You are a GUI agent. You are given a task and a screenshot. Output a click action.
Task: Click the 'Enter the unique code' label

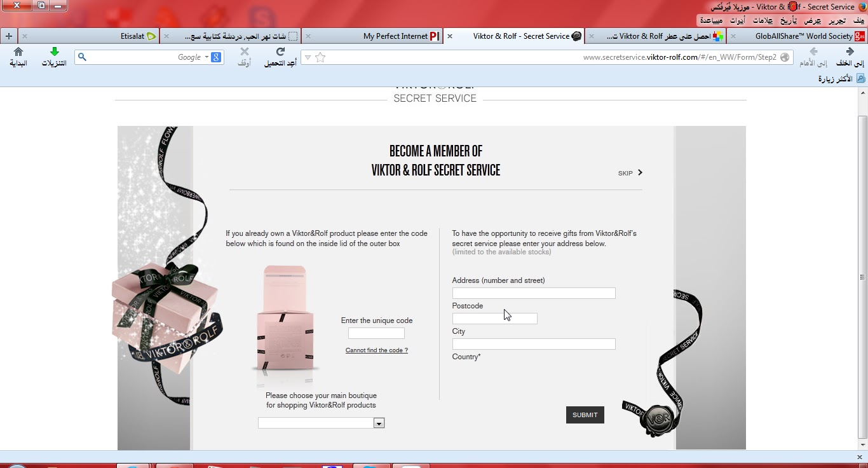coord(377,320)
